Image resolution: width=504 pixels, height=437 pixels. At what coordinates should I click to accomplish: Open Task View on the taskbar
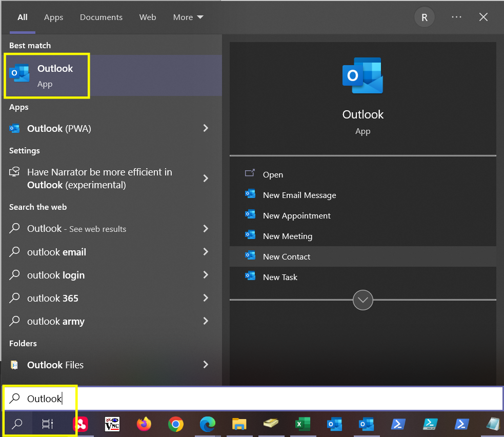[x=48, y=424]
